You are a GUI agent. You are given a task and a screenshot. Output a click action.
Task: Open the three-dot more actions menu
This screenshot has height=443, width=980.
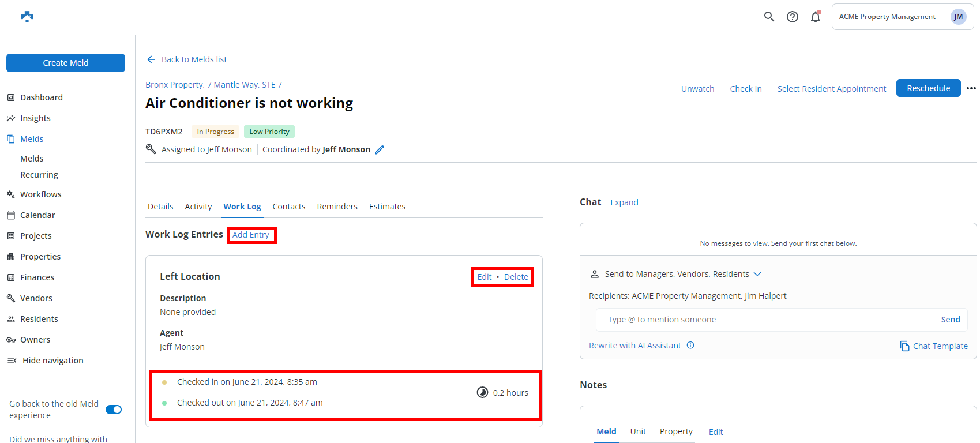(x=971, y=88)
